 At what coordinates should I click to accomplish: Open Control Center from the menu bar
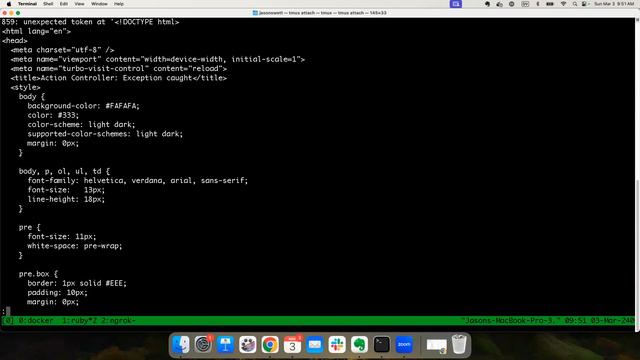584,4
